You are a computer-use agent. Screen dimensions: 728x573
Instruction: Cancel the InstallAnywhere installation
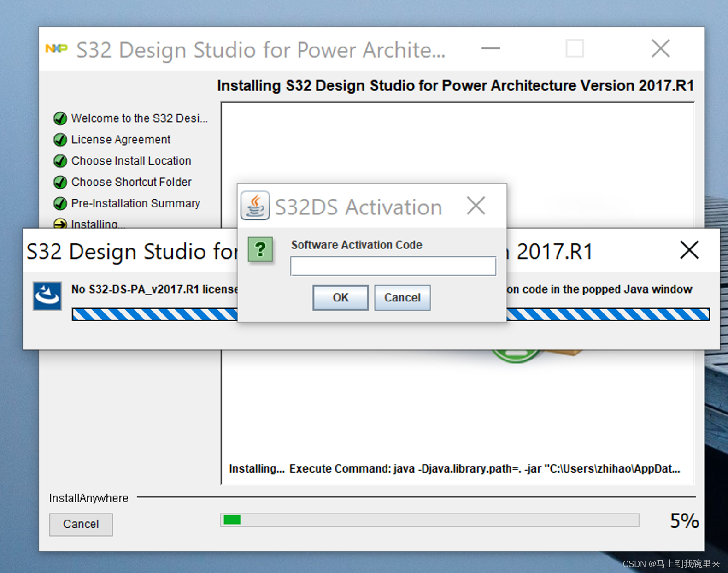(81, 524)
